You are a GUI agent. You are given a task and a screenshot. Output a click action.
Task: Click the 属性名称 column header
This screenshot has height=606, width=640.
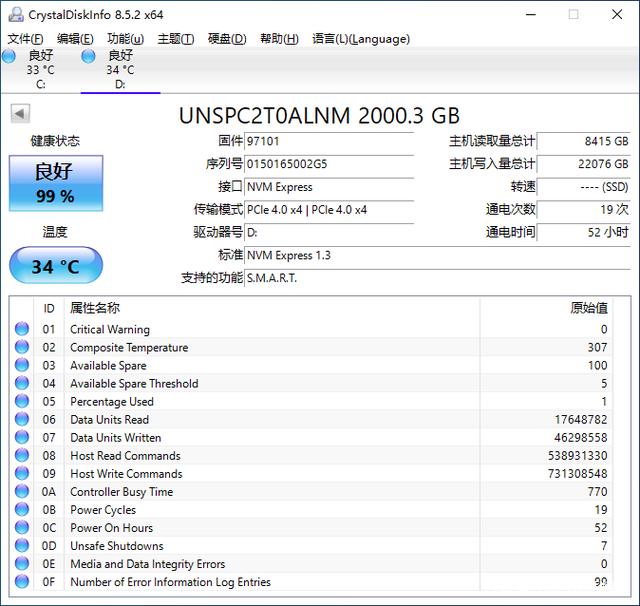(x=272, y=308)
